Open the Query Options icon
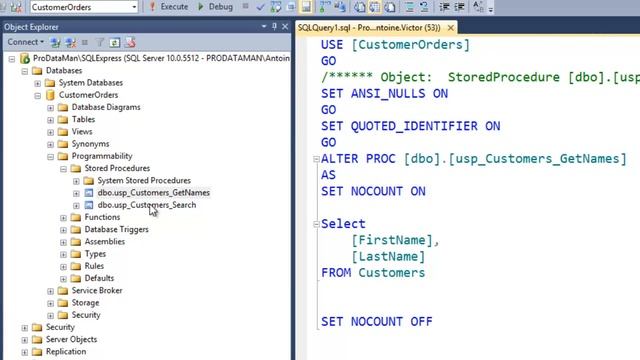640x360 pixels. click(291, 7)
